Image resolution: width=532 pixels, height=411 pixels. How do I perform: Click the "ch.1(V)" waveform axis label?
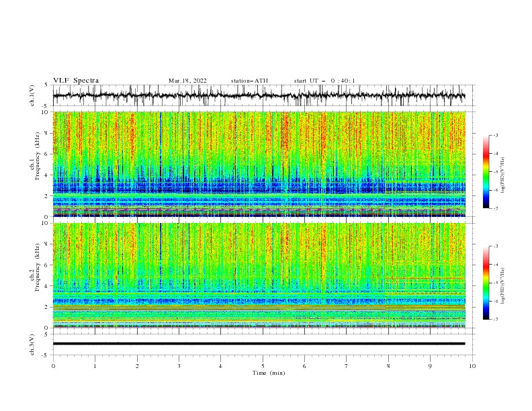[x=32, y=95]
